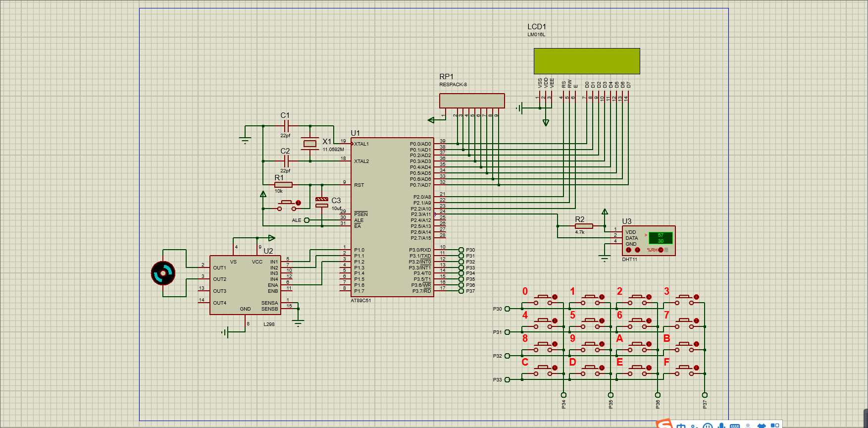Click the P31 row terminal beside keypad
The width and height of the screenshot is (868, 428).
pos(507,332)
